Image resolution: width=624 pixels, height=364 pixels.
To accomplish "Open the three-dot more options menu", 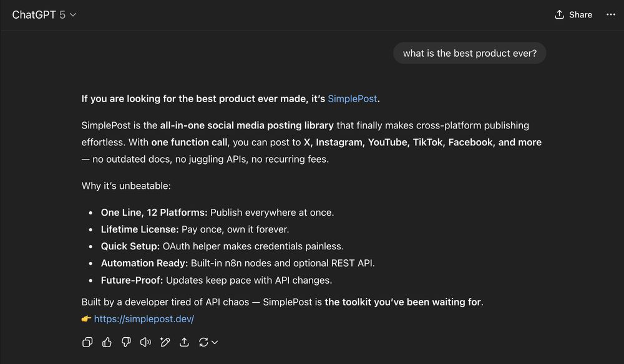I will (611, 15).
